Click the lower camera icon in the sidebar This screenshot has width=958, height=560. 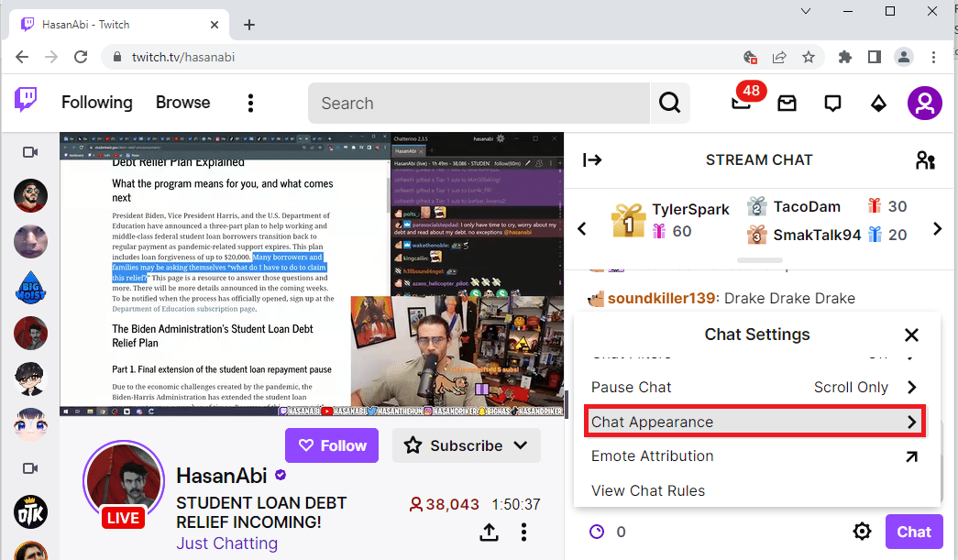(x=30, y=468)
